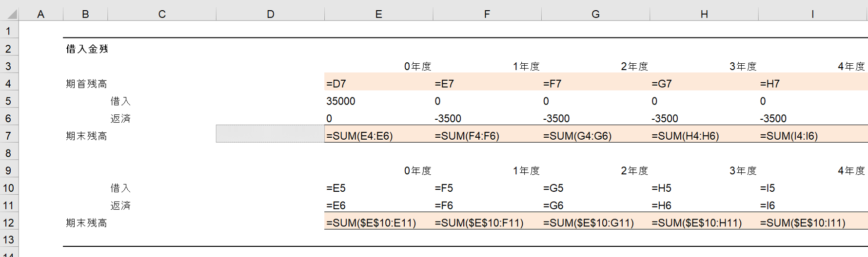Select the row 12 header

coord(8,223)
